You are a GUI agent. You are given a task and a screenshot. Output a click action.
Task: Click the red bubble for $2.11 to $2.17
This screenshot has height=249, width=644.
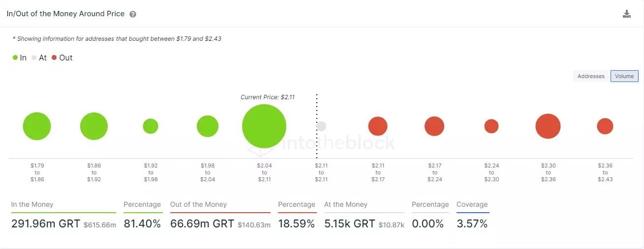click(x=378, y=126)
